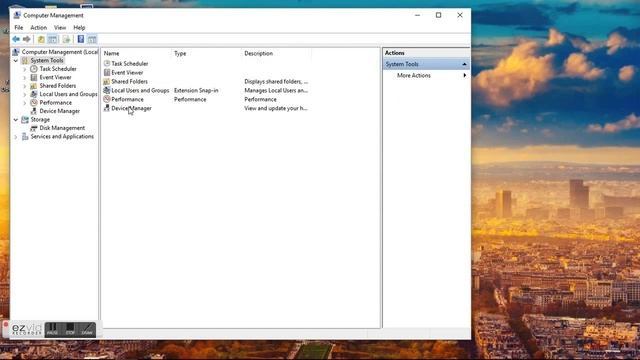Select System Tools in the console tree
This screenshot has height=360, width=640.
pos(47,60)
